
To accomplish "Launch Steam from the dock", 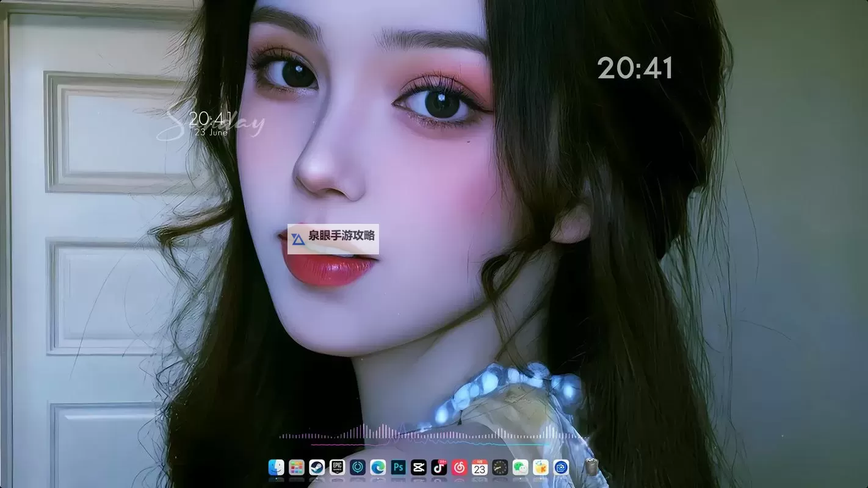I will pyautogui.click(x=317, y=468).
